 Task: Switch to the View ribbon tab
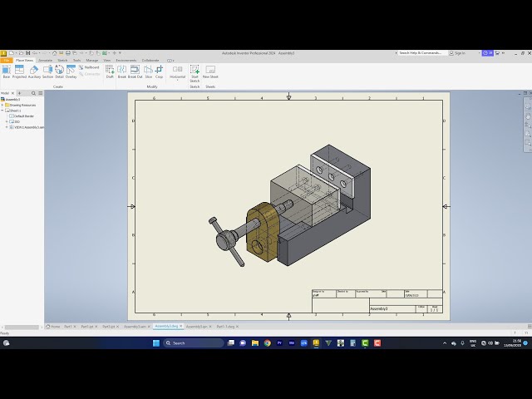(107, 61)
